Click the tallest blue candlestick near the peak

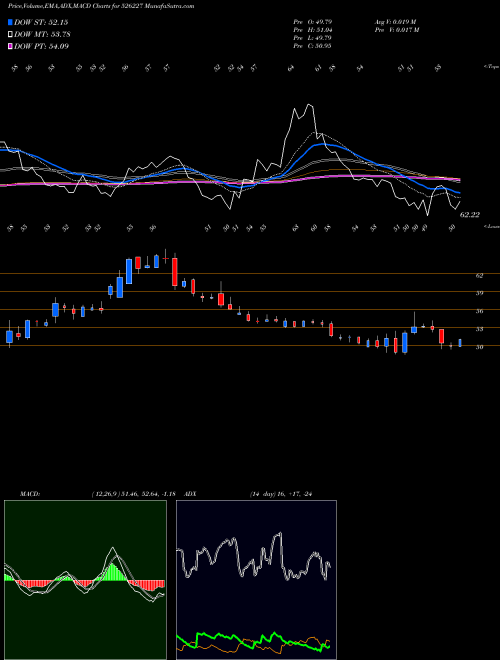point(129,271)
